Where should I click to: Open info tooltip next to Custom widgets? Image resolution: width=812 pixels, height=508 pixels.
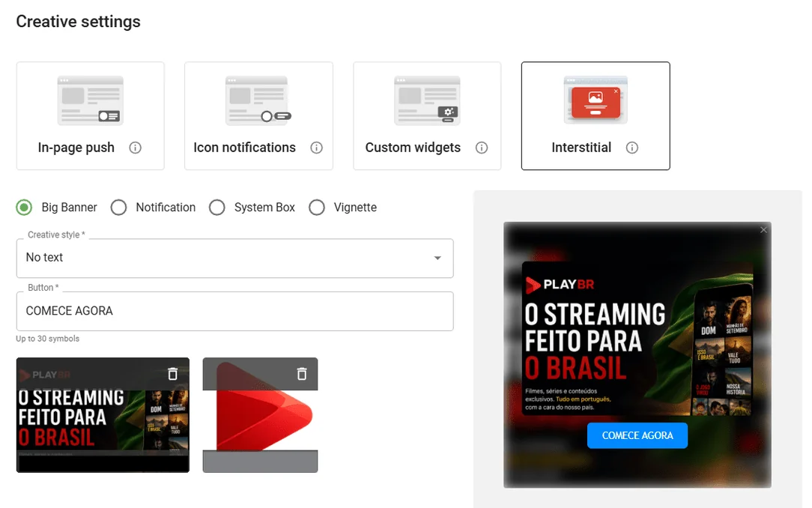tap(482, 148)
